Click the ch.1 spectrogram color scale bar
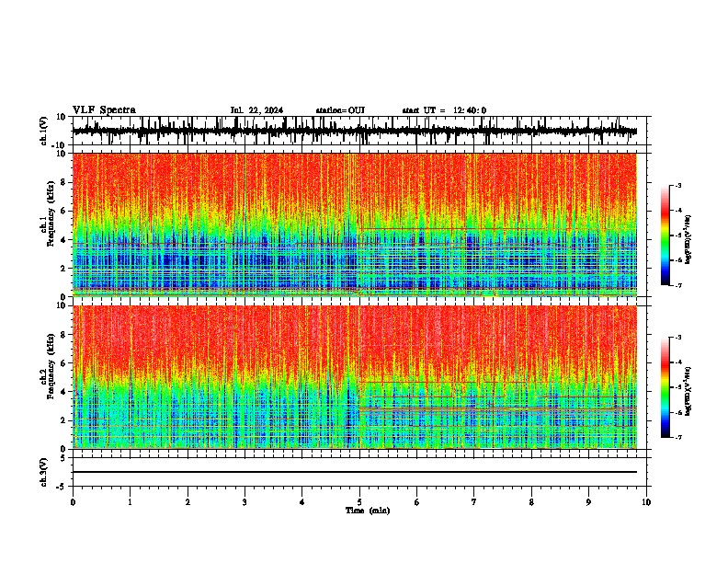Viewport: 728px width, 563px height. pyautogui.click(x=665, y=236)
